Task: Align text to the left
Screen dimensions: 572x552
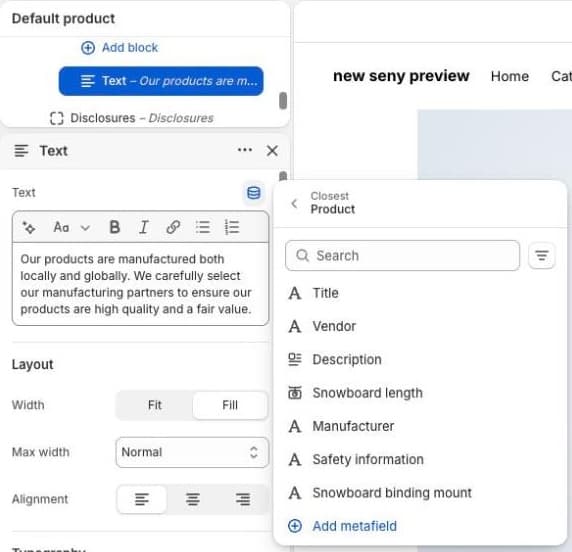Action: [142, 499]
